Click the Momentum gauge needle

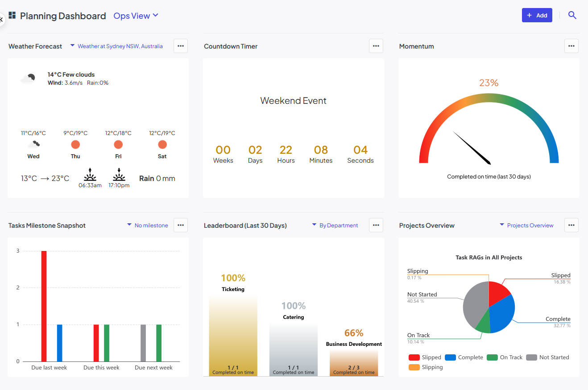(472, 148)
